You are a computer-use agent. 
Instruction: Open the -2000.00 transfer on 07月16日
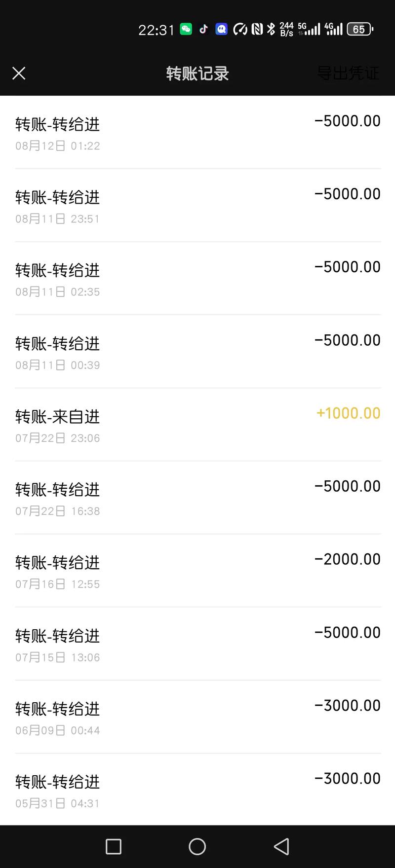point(197,570)
